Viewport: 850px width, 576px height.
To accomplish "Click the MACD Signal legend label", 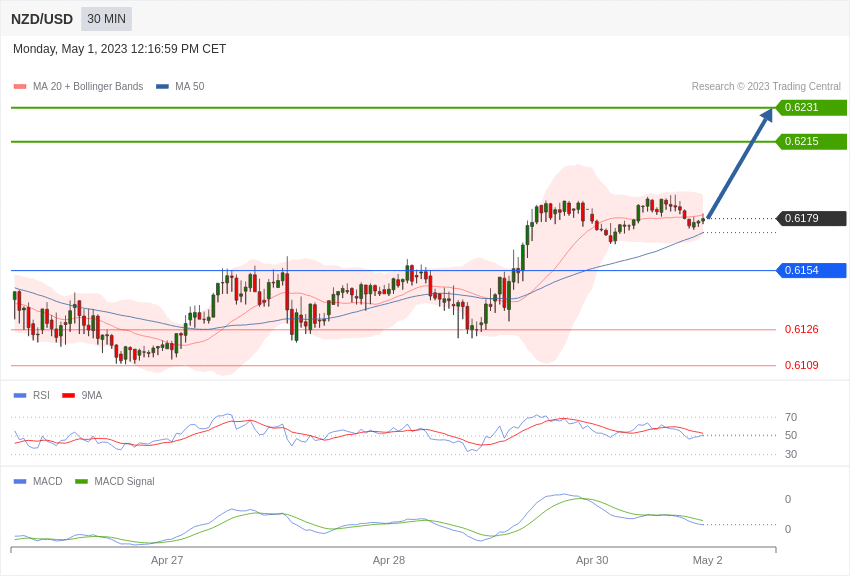I will [124, 481].
